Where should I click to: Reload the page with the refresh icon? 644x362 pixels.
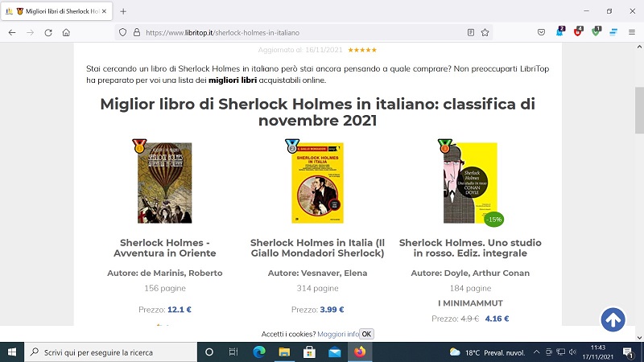[48, 32]
